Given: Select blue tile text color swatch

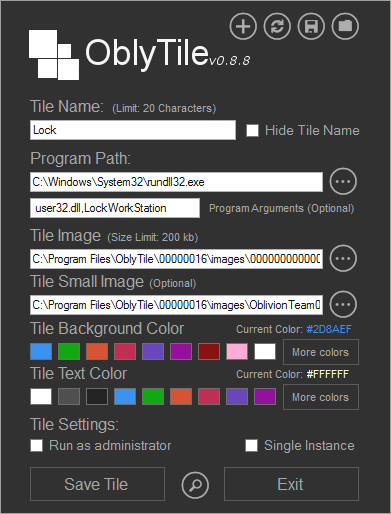Looking at the screenshot, I should coord(125,397).
